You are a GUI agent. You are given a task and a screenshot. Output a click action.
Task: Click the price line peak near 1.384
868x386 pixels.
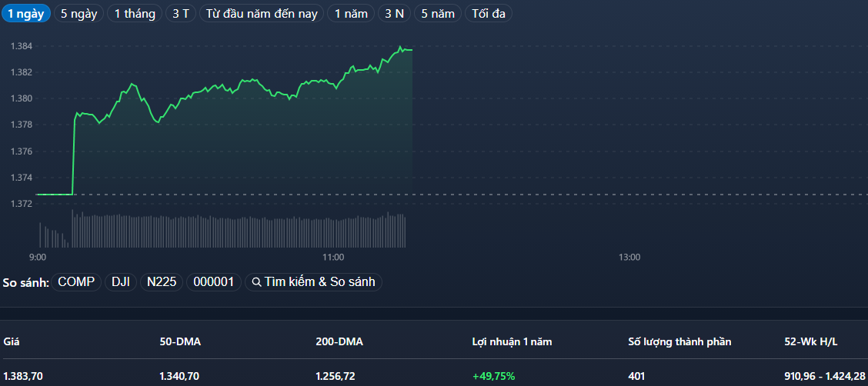coord(400,47)
